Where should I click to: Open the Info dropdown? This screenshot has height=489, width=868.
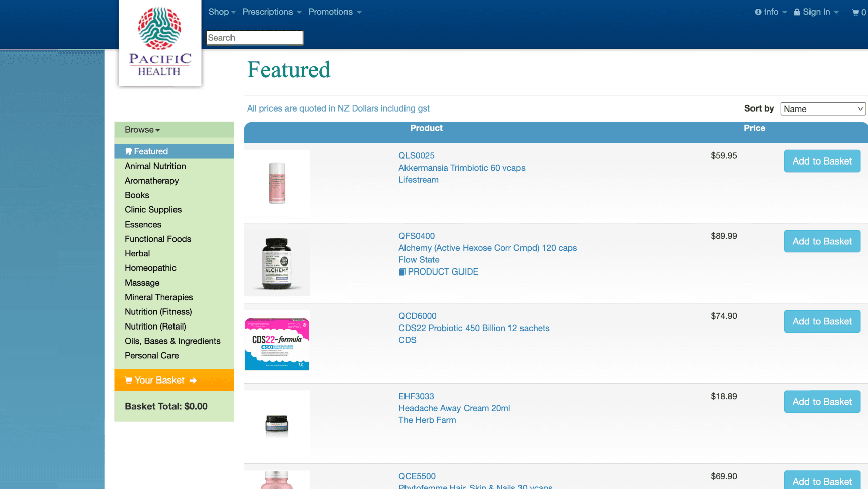coord(771,12)
